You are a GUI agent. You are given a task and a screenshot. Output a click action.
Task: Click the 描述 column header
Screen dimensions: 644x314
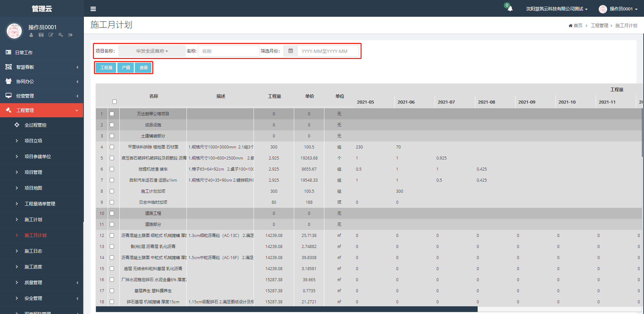pos(220,96)
